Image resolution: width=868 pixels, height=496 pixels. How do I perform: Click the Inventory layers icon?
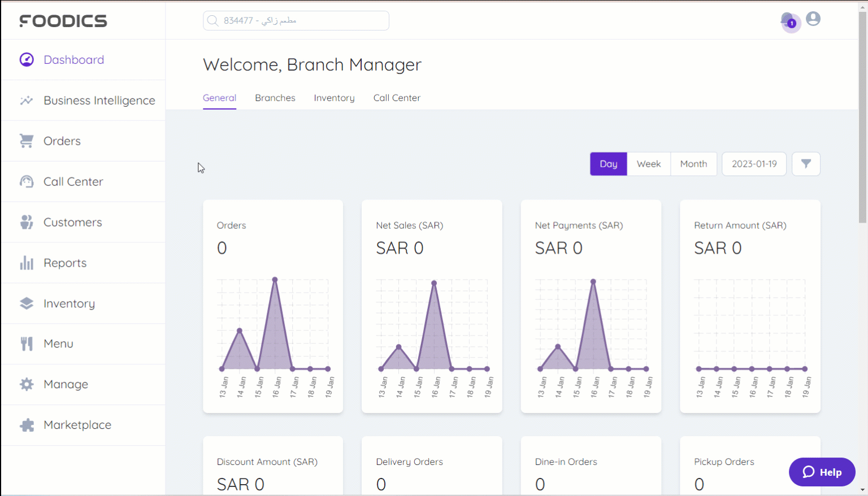pos(27,303)
